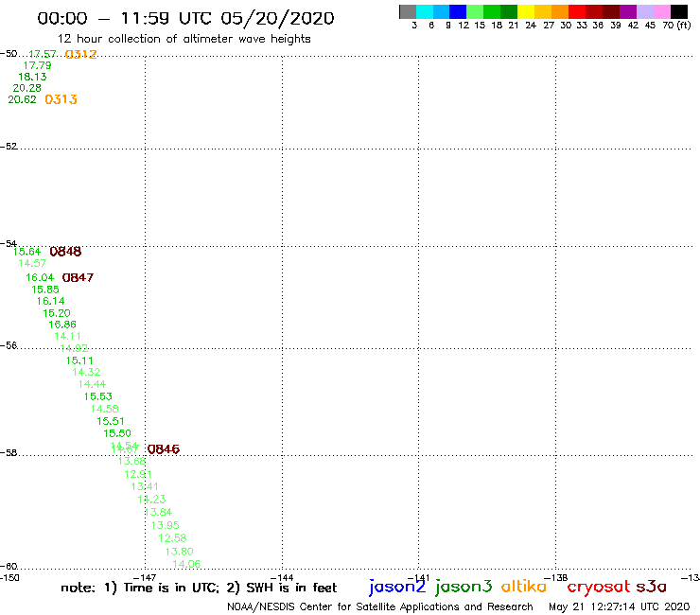Click the 13.95 reading
Image resolution: width=700 pixels, height=615 pixels.
166,525
